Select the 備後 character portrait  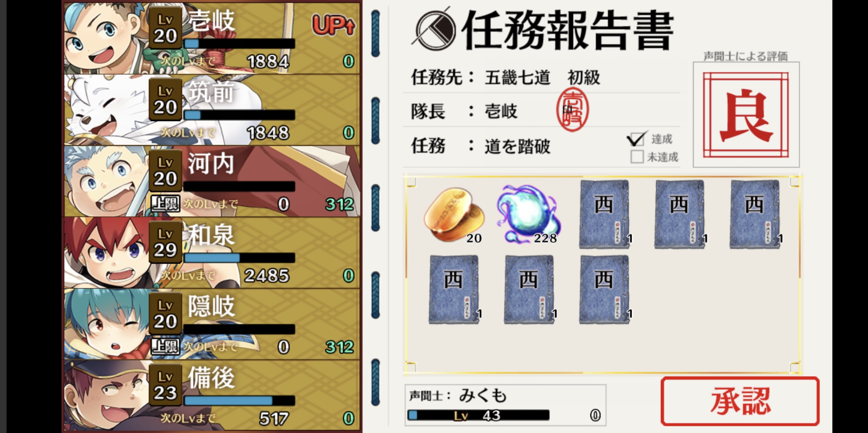point(107,396)
